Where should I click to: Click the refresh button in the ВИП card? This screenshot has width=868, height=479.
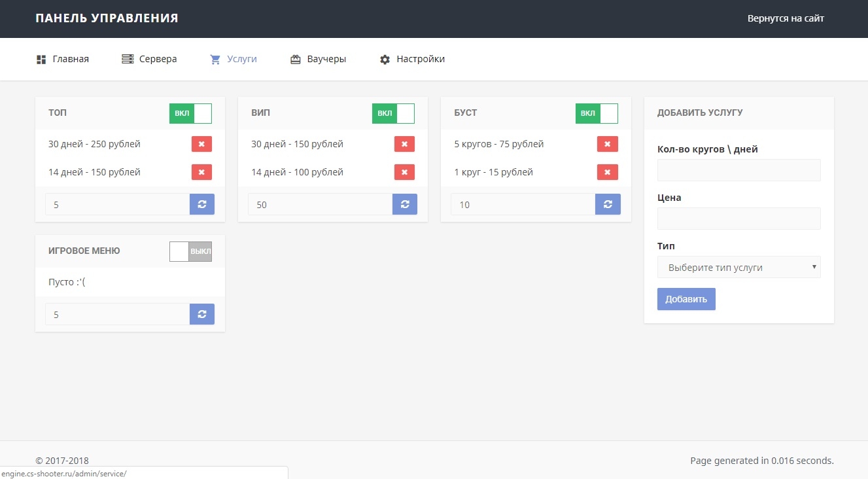[405, 204]
